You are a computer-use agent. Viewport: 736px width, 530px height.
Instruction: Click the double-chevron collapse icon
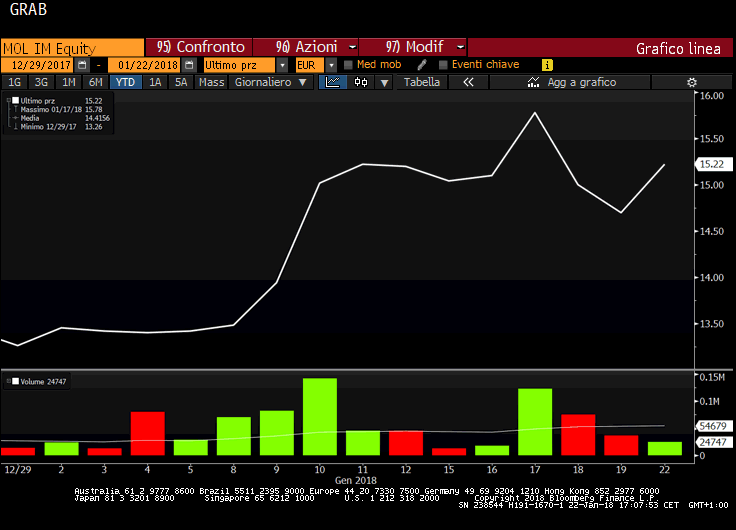pyautogui.click(x=467, y=82)
